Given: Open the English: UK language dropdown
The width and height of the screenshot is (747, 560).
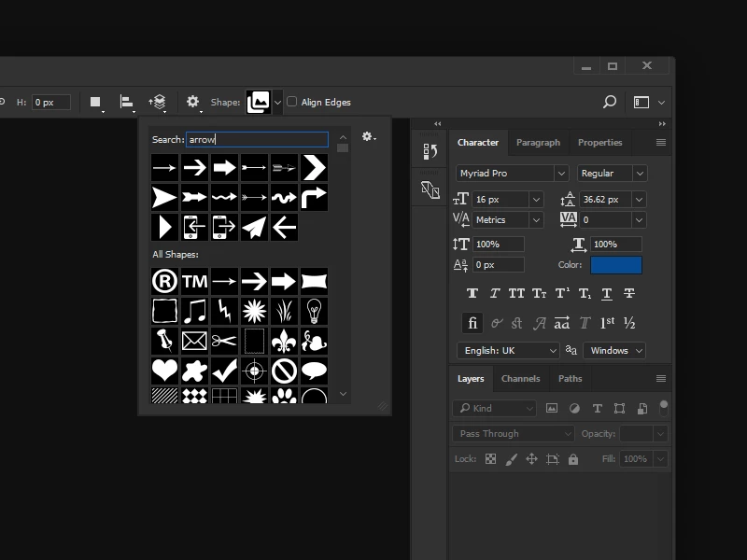Looking at the screenshot, I should (x=508, y=351).
